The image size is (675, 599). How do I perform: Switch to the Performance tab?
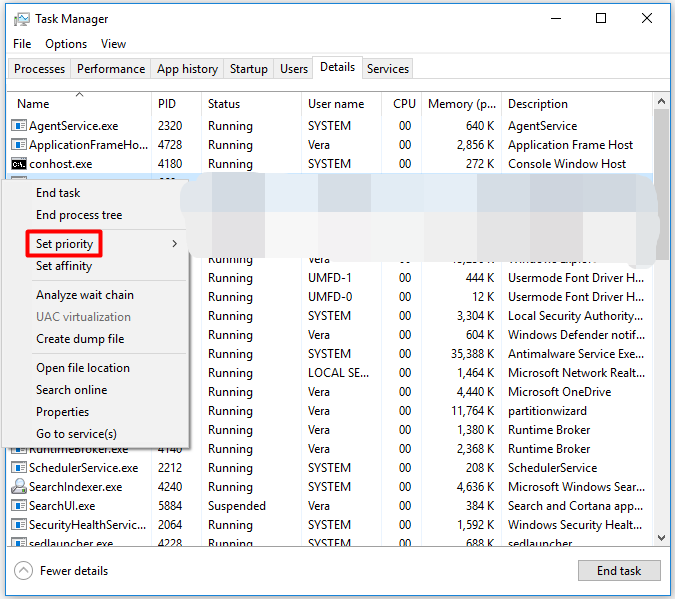[x=111, y=69]
